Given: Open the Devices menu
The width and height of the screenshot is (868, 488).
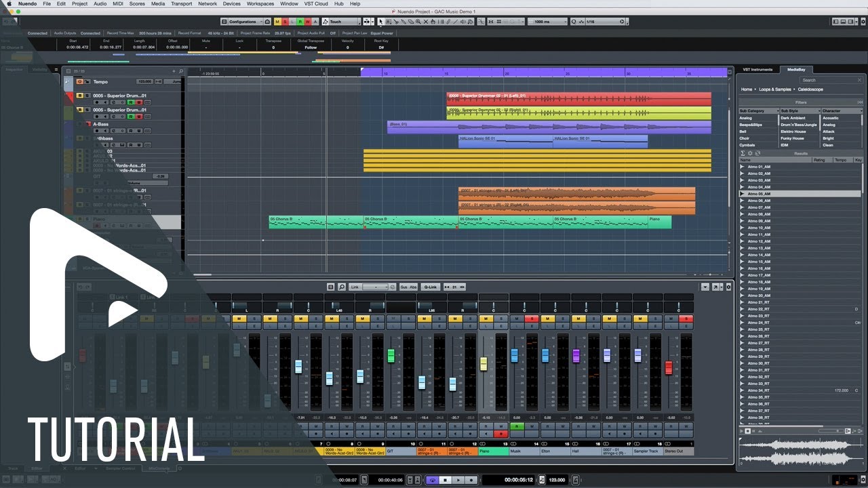Looking at the screenshot, I should pos(232,3).
